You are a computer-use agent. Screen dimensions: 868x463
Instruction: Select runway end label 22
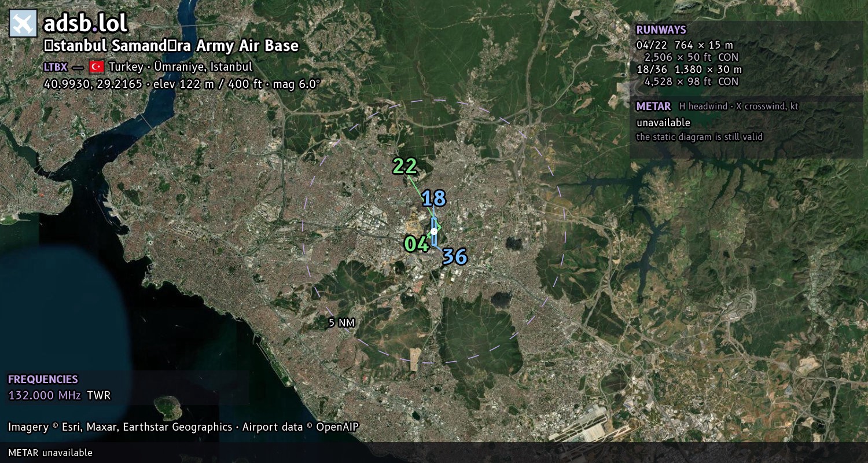(405, 167)
